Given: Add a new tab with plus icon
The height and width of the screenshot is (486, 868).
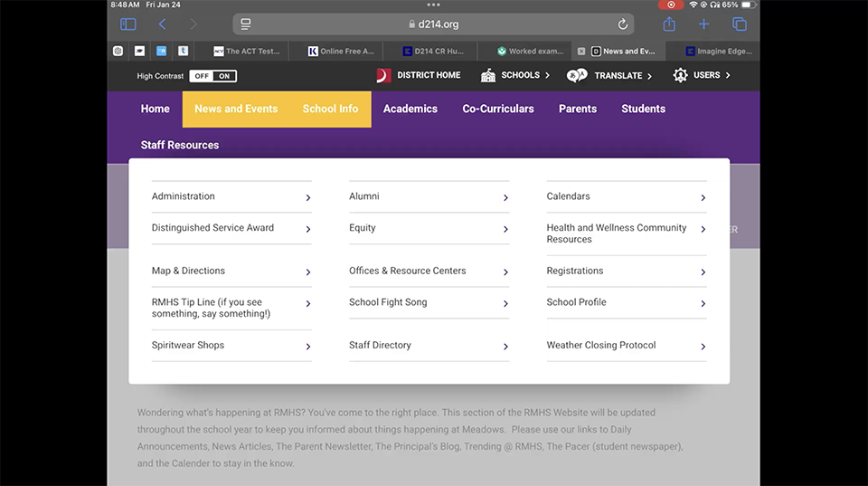Looking at the screenshot, I should pos(703,24).
